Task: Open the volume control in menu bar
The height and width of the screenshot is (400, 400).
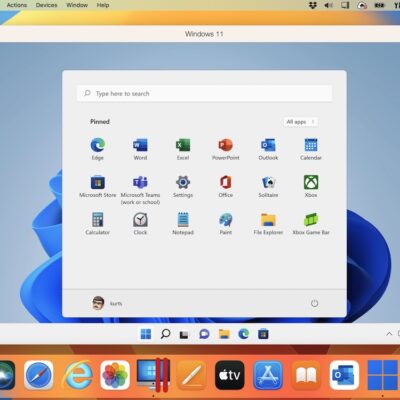Action: coord(328,5)
